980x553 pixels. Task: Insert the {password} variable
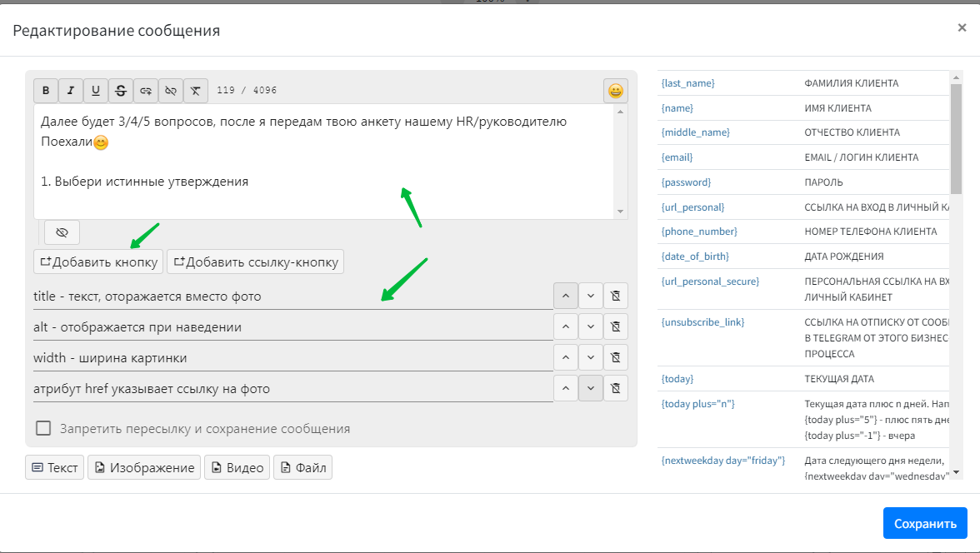click(x=686, y=182)
